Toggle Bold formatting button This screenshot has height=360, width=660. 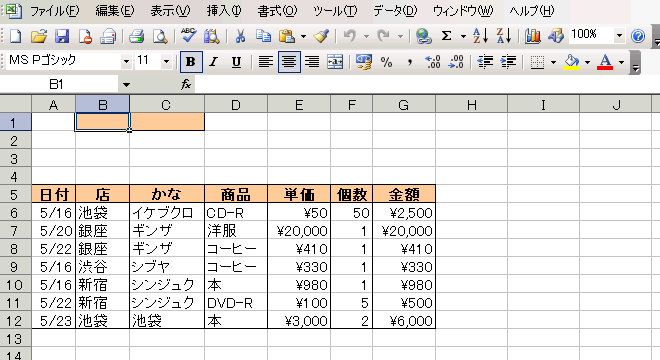pyautogui.click(x=190, y=62)
